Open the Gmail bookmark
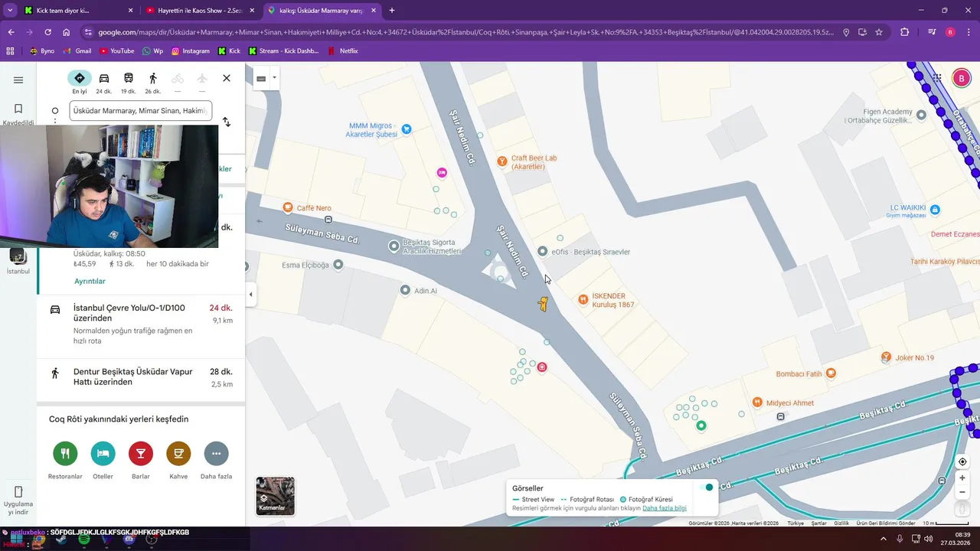The width and height of the screenshot is (980, 551). [77, 51]
